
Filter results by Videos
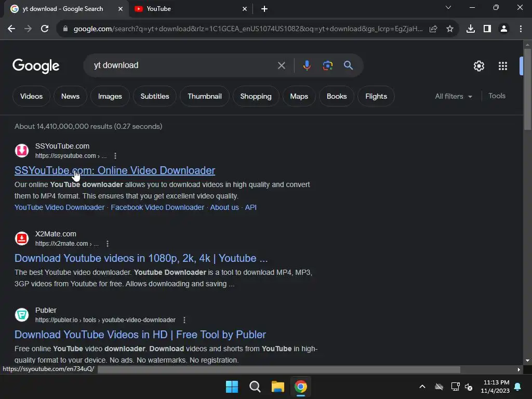click(x=31, y=96)
